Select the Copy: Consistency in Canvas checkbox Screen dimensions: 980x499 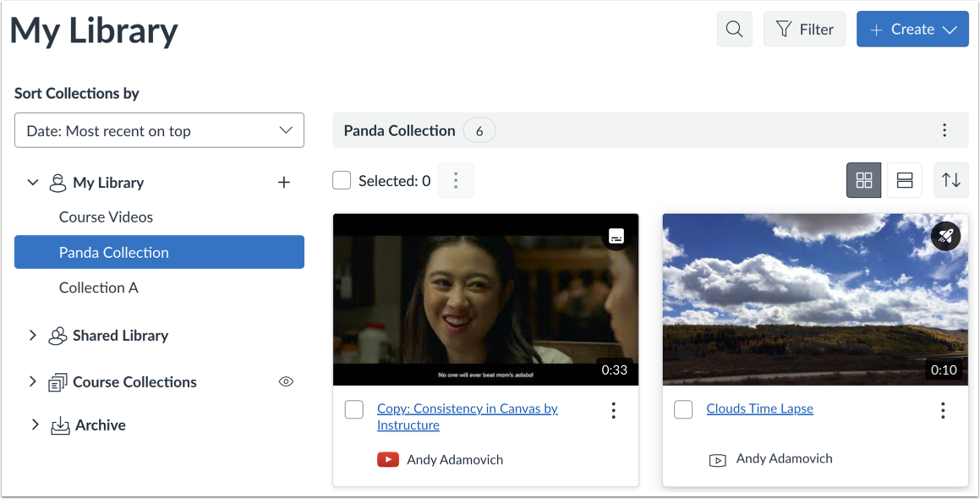(x=353, y=409)
